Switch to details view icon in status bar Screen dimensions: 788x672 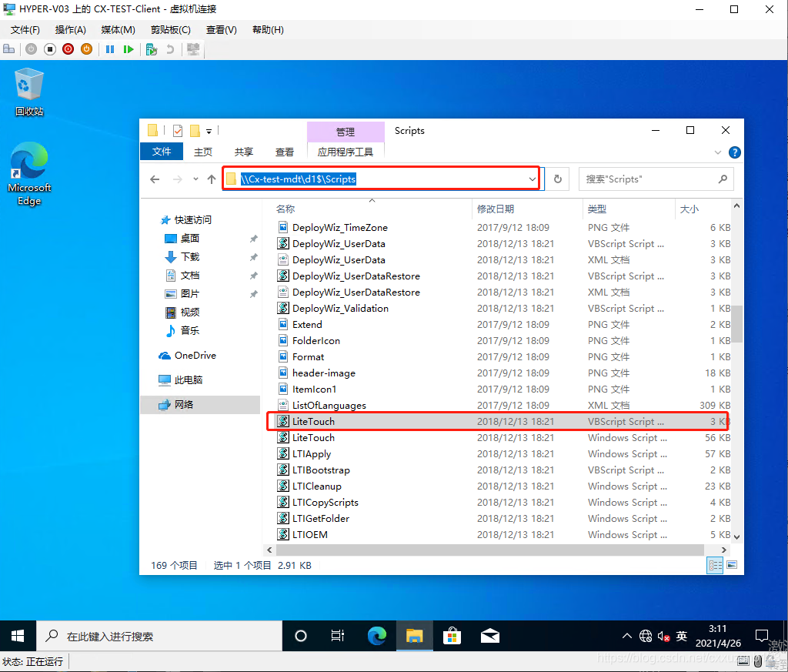[715, 566]
